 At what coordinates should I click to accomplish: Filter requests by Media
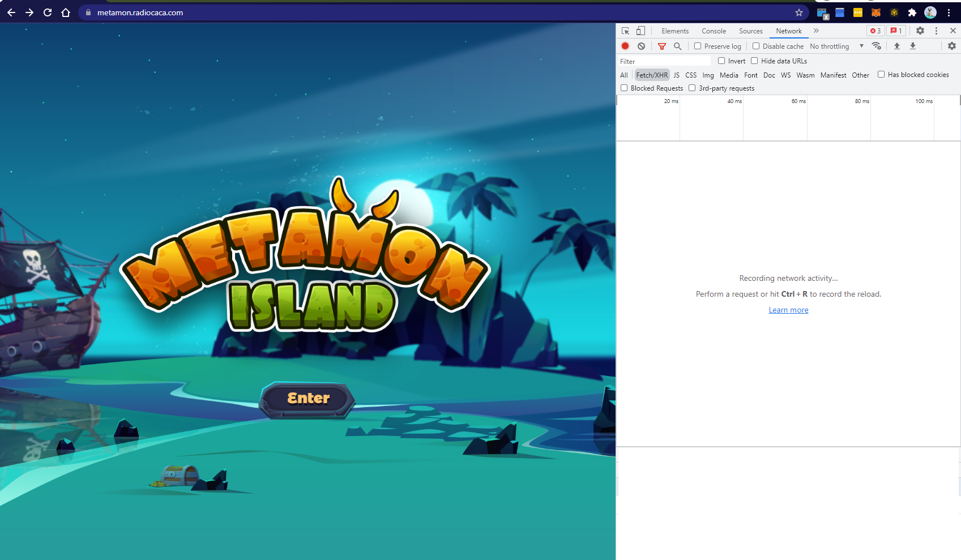pyautogui.click(x=729, y=75)
